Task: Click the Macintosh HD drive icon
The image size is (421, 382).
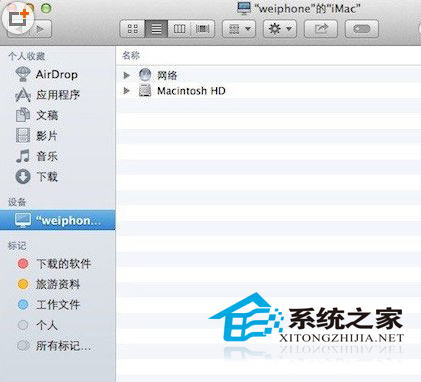Action: click(x=145, y=91)
